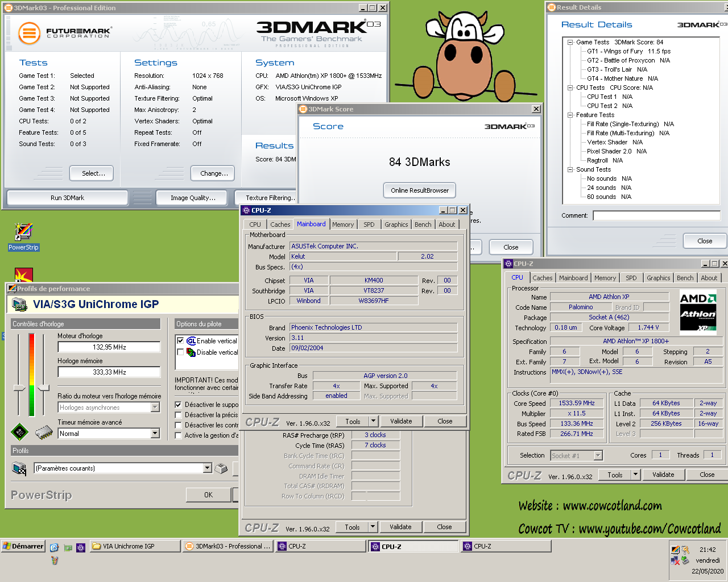
Task: Open the Socket #1 selection dropdown
Action: pyautogui.click(x=598, y=455)
